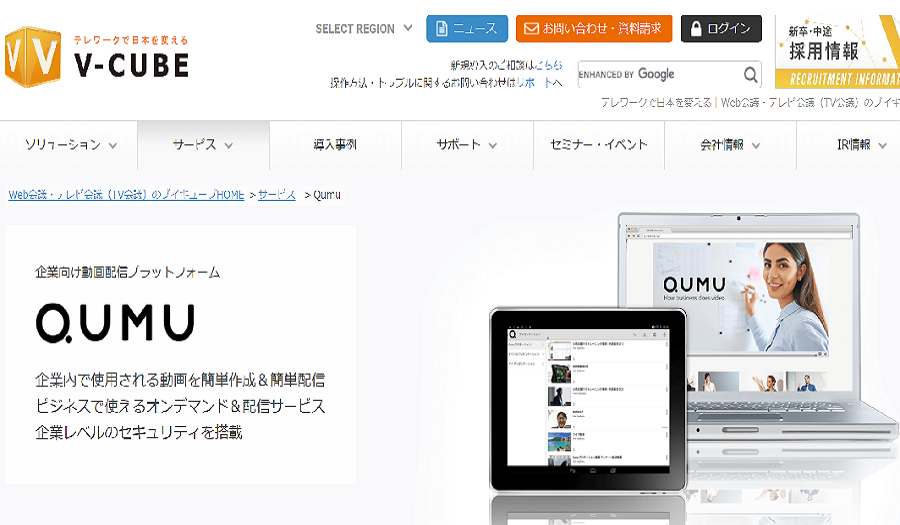Click the envelope icon on お問い合わせ button
Viewport: 900px width, 525px height.
pyautogui.click(x=532, y=29)
